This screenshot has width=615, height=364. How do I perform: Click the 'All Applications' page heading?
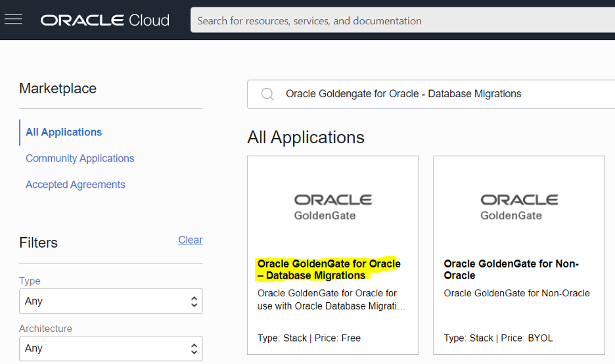pos(306,138)
